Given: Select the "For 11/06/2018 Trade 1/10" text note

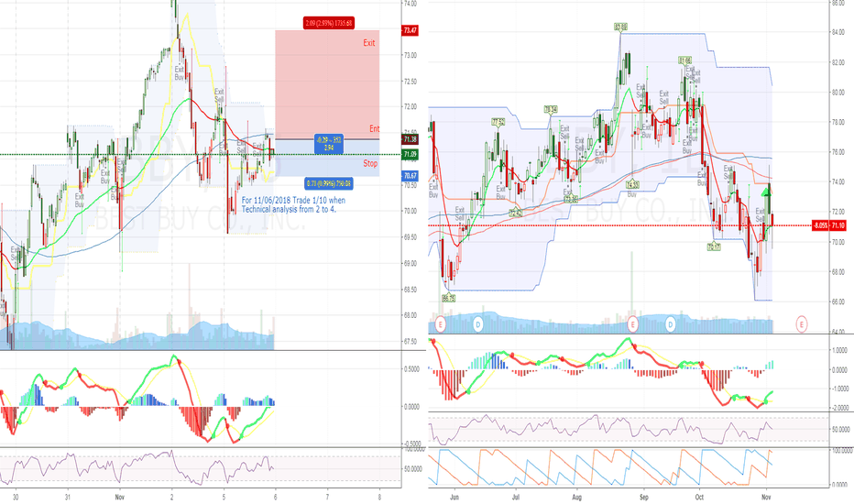Looking at the screenshot, I should click(x=293, y=204).
